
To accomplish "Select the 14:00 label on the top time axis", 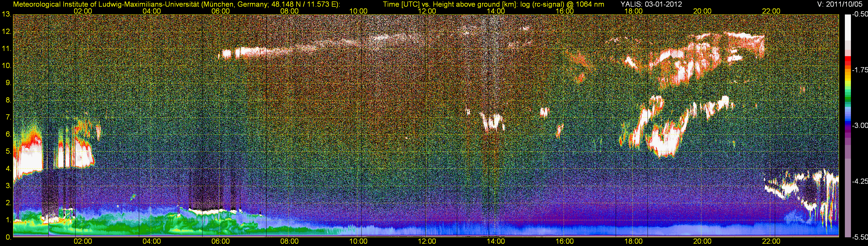I will (x=496, y=11).
